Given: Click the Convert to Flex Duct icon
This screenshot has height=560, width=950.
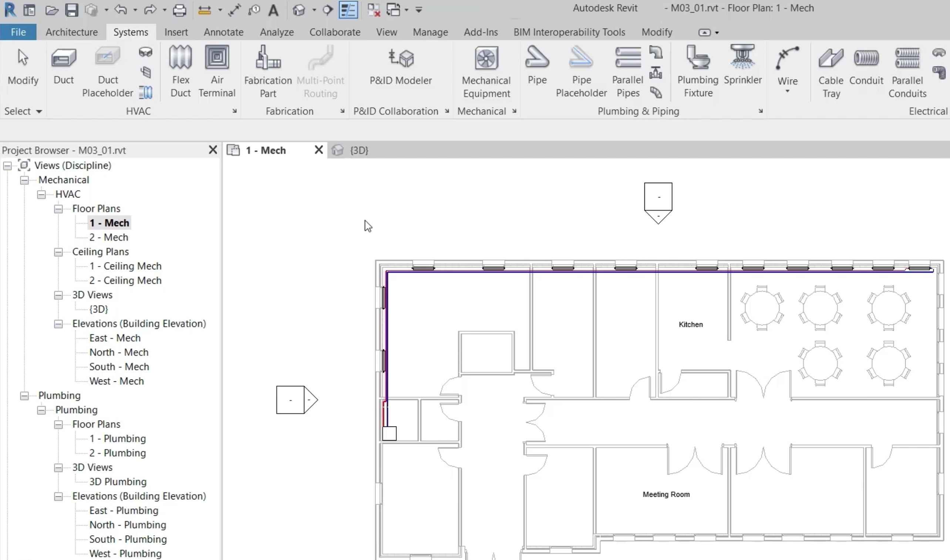Looking at the screenshot, I should (x=145, y=92).
